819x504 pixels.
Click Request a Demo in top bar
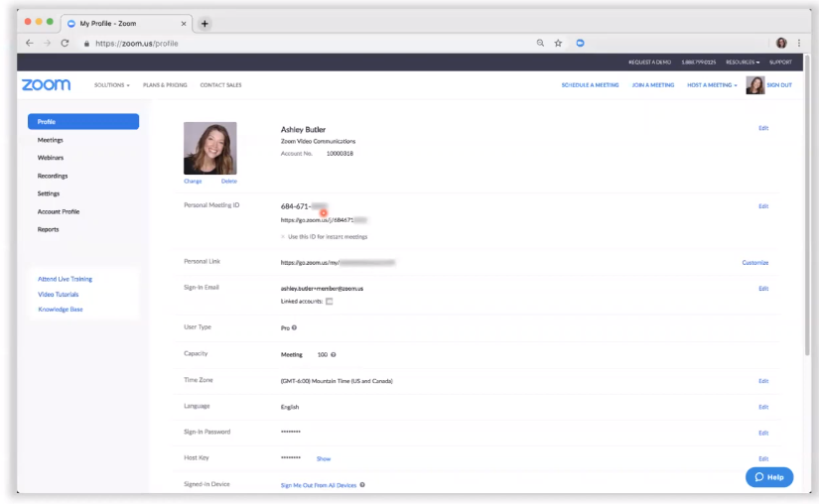[650, 63]
